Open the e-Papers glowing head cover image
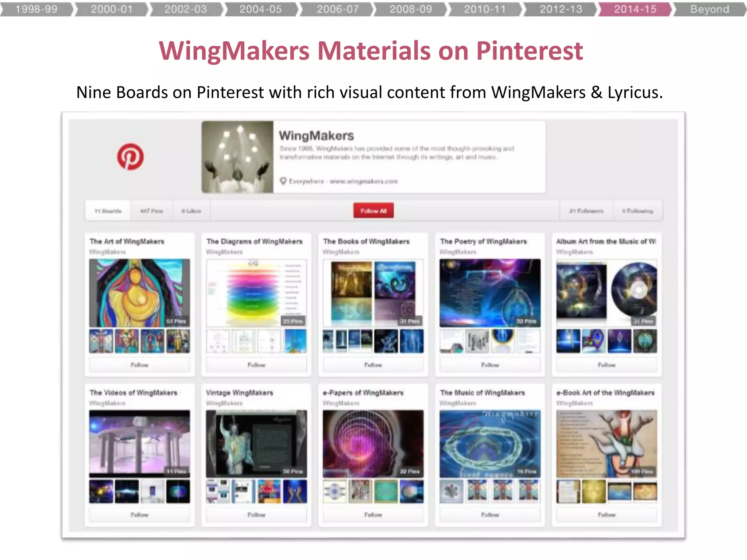This screenshot has width=747, height=560. pyautogui.click(x=373, y=444)
